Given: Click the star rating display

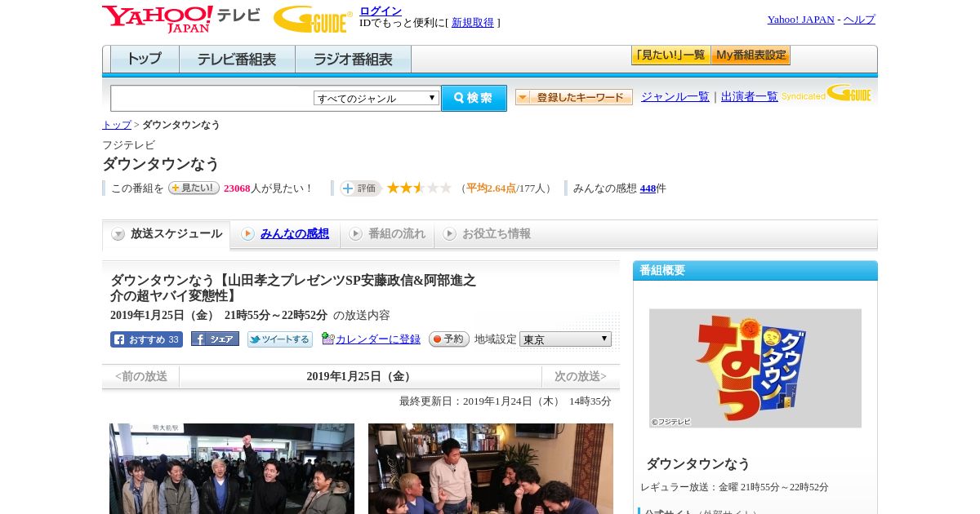Looking at the screenshot, I should (419, 188).
